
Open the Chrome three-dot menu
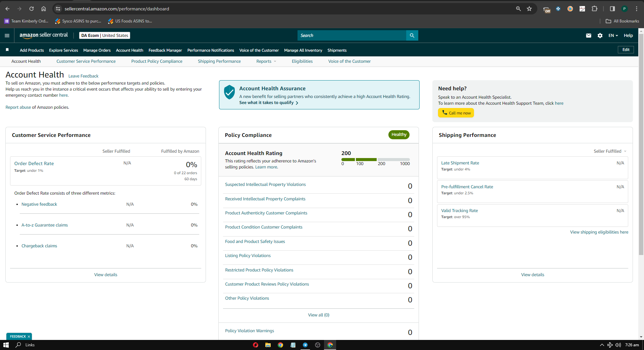coord(636,9)
